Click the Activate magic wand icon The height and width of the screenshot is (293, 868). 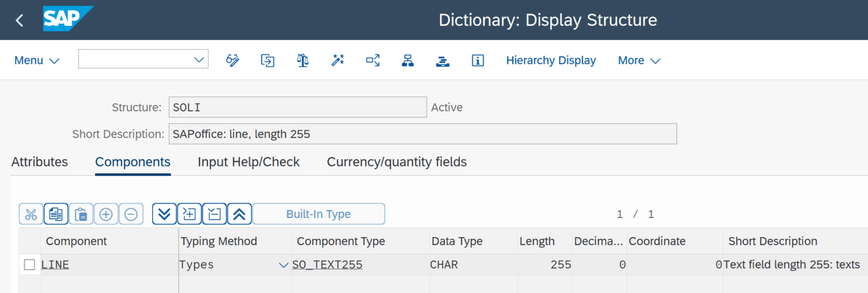point(338,60)
